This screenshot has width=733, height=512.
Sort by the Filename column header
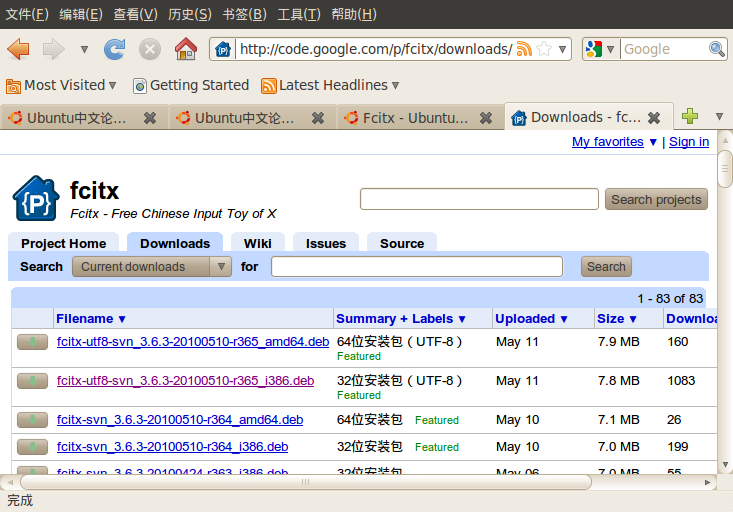tap(91, 319)
